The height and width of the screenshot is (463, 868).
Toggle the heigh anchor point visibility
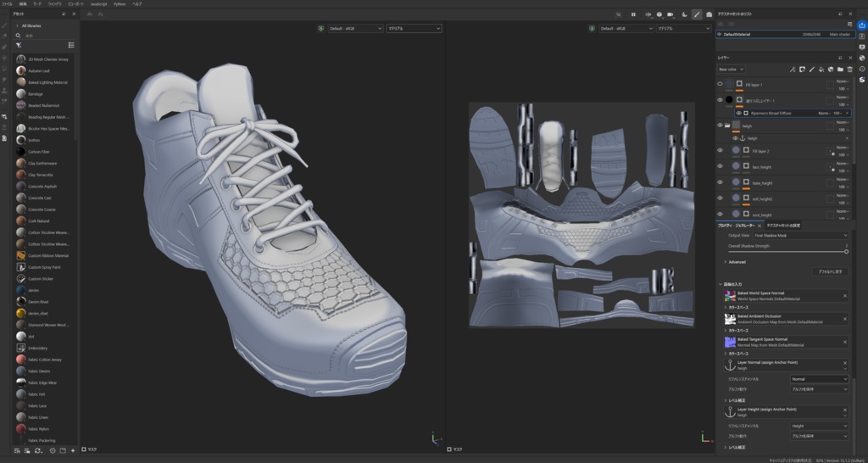pyautogui.click(x=735, y=138)
